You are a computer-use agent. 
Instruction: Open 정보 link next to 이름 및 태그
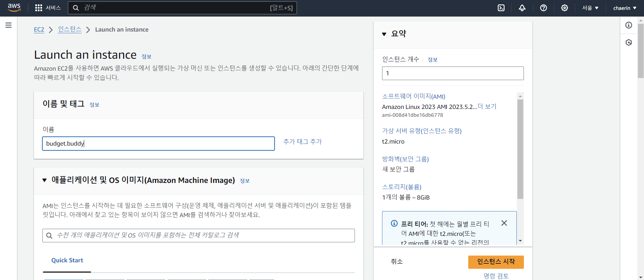click(94, 105)
